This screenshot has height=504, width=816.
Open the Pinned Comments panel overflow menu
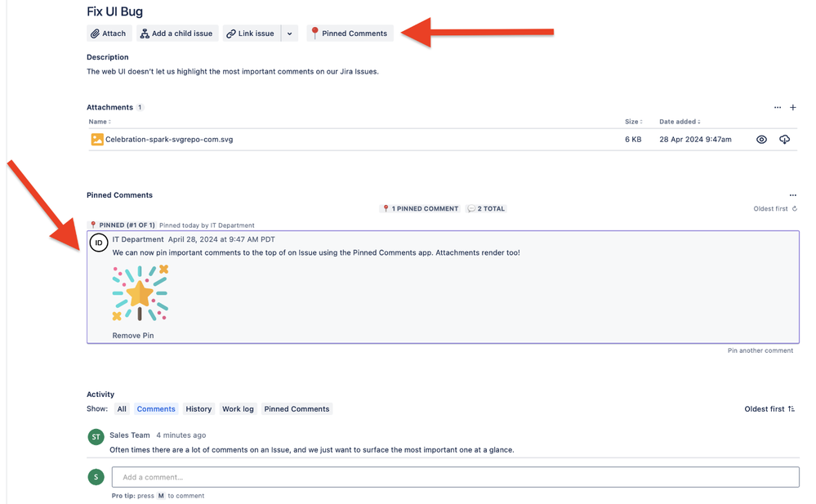point(792,194)
